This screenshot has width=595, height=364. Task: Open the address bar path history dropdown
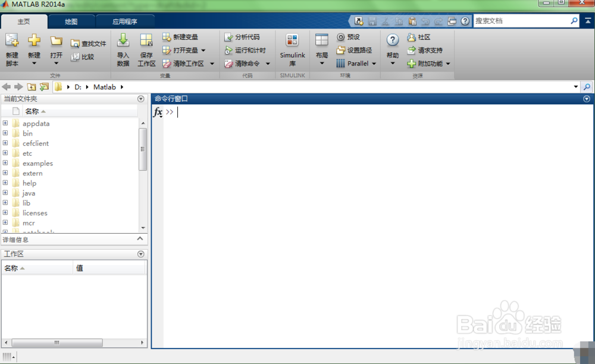(575, 87)
